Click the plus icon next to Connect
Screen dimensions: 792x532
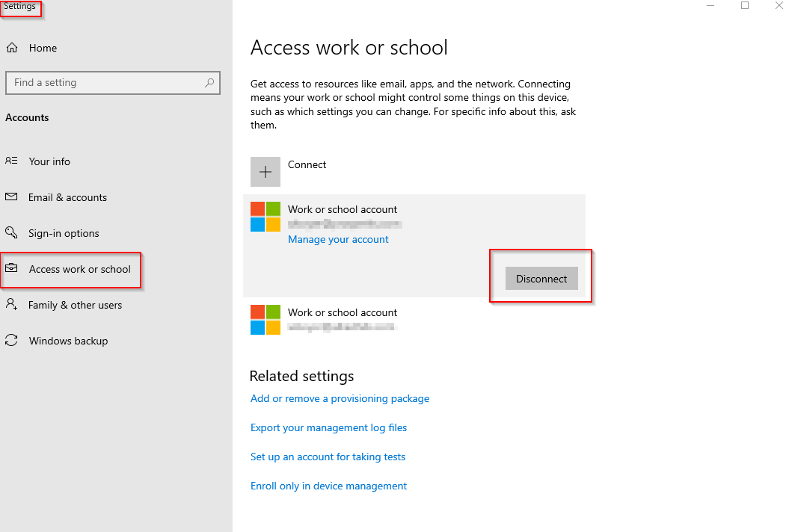coord(265,172)
